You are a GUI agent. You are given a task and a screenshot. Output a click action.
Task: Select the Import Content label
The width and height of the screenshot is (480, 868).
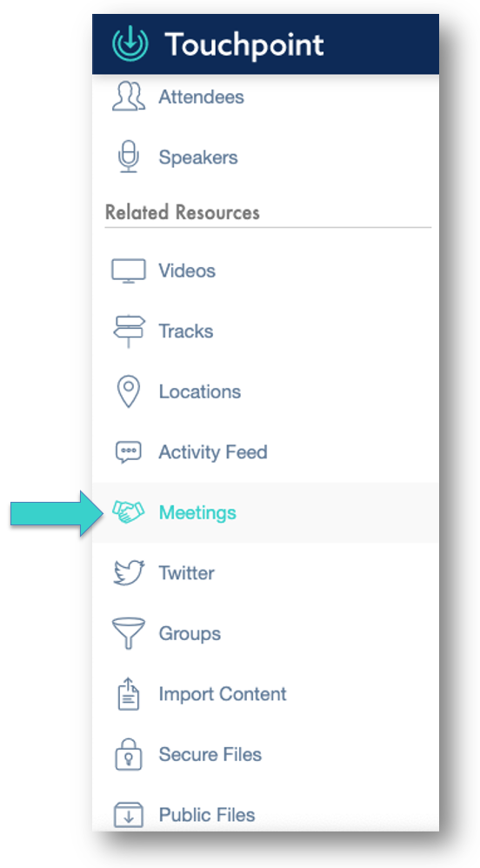click(223, 694)
